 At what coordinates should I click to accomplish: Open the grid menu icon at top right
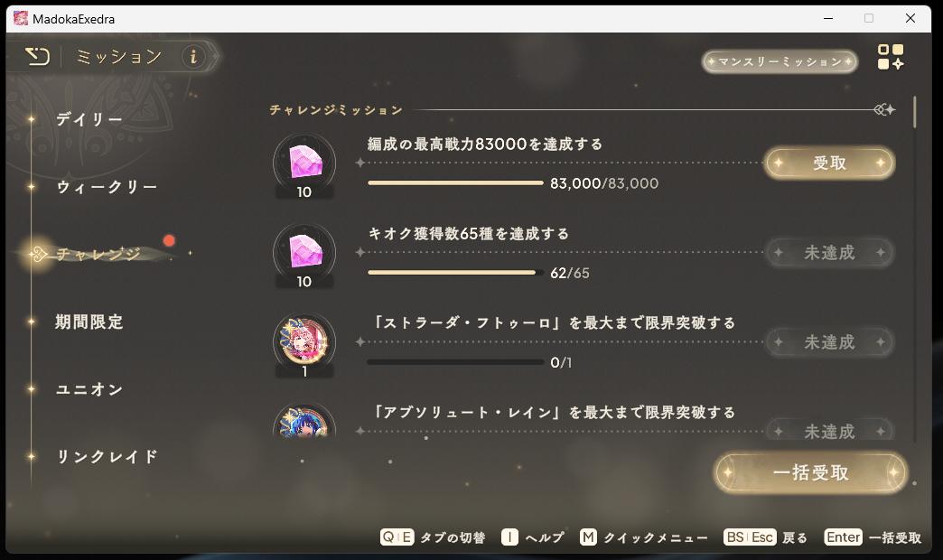[890, 57]
